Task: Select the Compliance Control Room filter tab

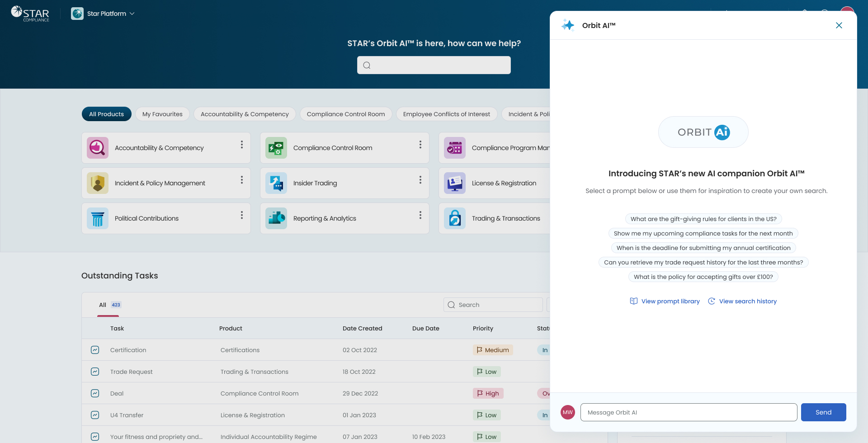Action: click(x=346, y=114)
